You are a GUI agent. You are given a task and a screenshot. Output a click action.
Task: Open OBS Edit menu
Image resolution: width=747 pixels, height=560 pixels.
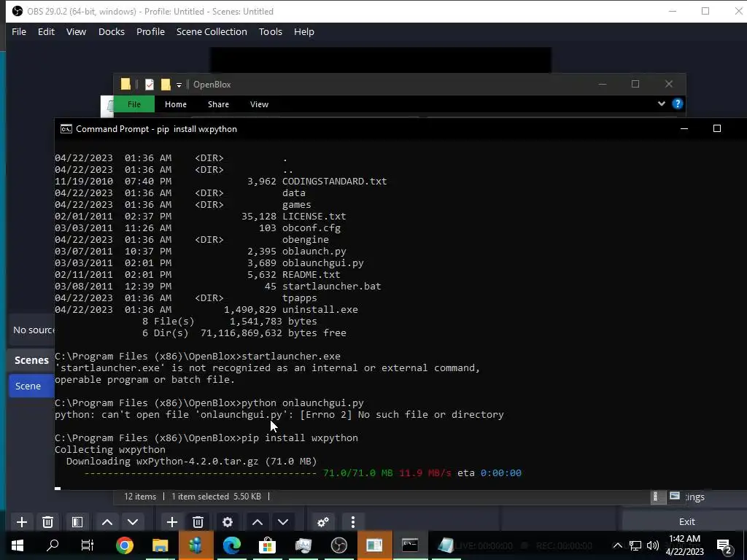point(46,31)
